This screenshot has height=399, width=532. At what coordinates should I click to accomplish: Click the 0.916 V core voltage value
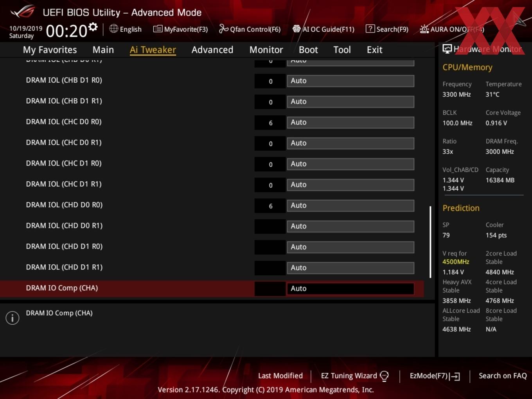[x=496, y=123]
